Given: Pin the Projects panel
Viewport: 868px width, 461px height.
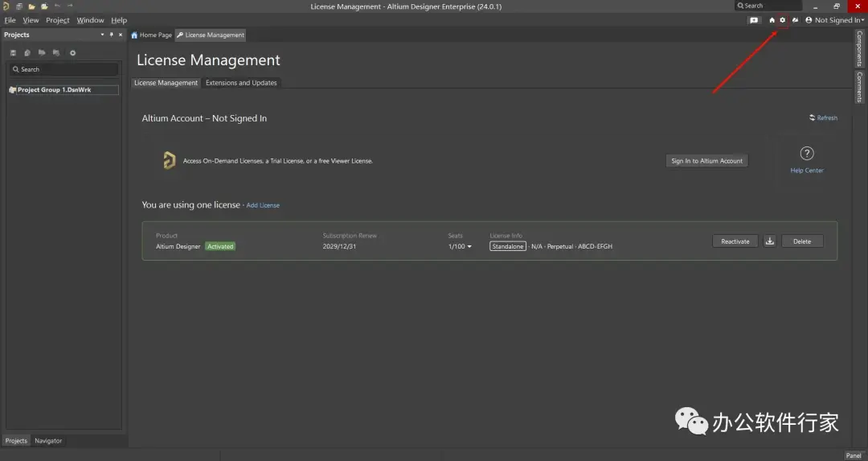Looking at the screenshot, I should click(111, 35).
